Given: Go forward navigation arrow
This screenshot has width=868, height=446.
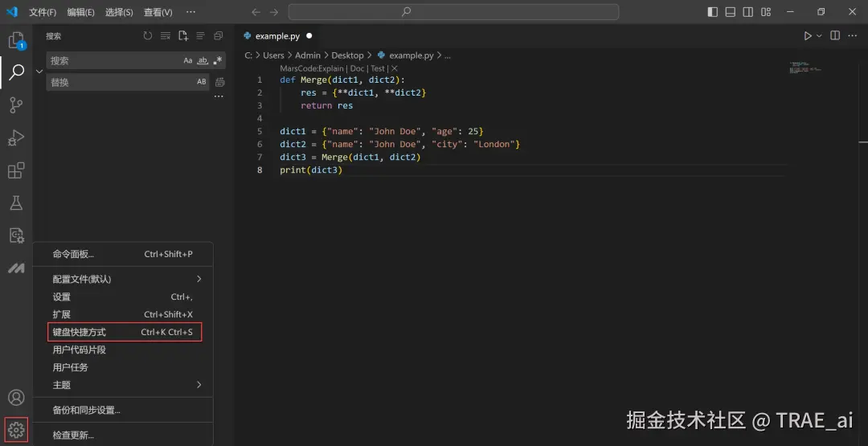Looking at the screenshot, I should (274, 12).
